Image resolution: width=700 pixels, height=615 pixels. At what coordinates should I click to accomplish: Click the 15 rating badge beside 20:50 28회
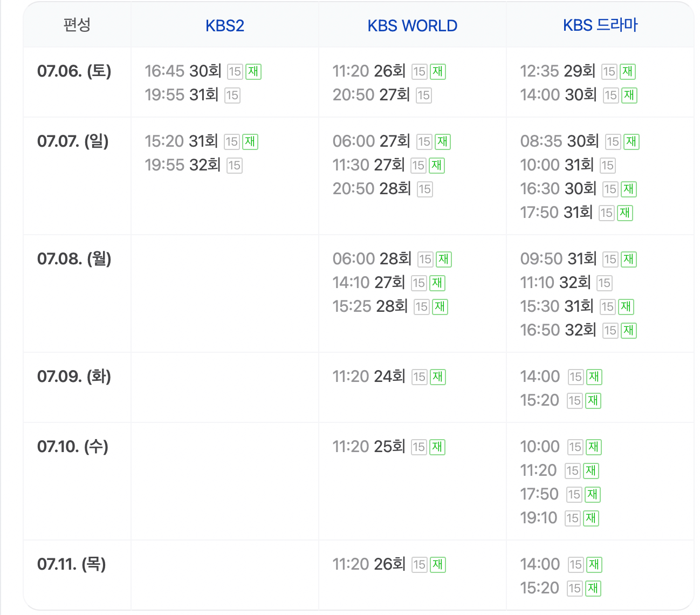click(x=425, y=189)
